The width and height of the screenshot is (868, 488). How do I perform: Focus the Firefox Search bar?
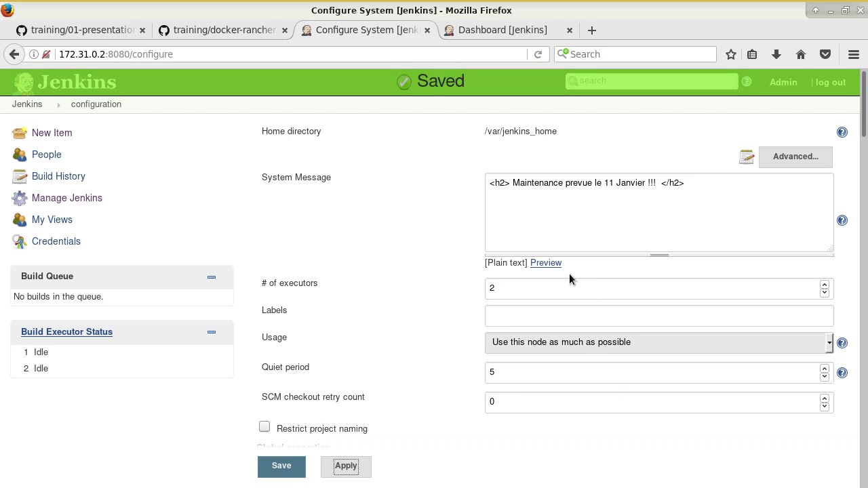(x=635, y=54)
